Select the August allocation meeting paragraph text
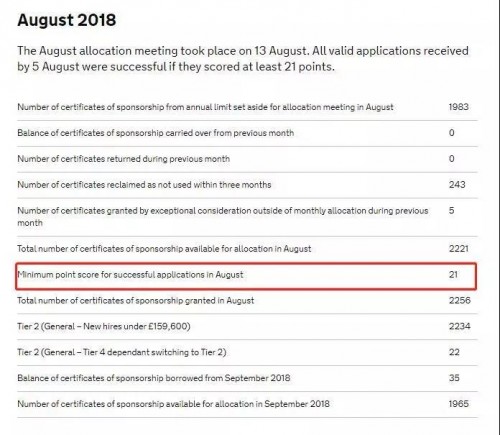 243,59
